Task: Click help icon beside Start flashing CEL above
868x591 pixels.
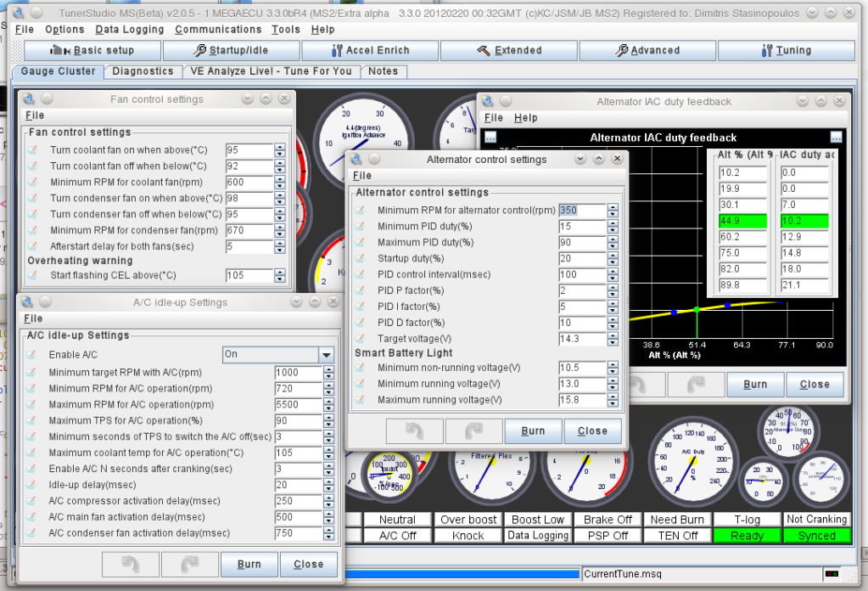Action: [32, 275]
